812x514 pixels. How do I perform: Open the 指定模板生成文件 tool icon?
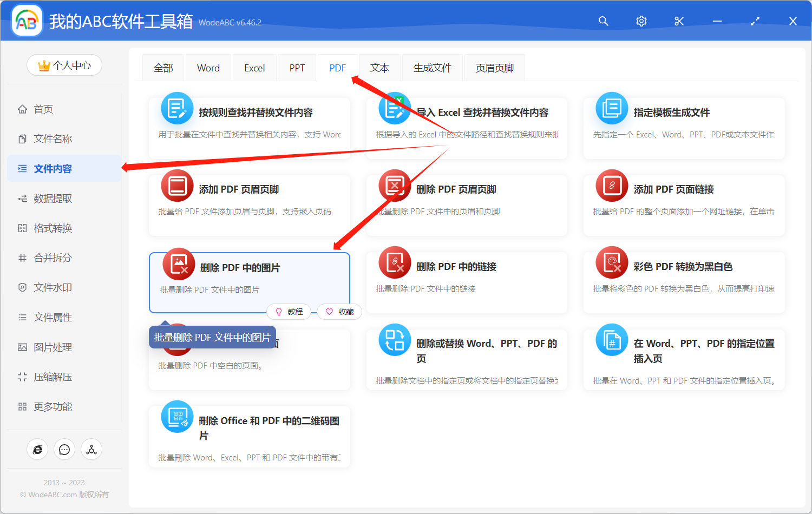tap(611, 108)
